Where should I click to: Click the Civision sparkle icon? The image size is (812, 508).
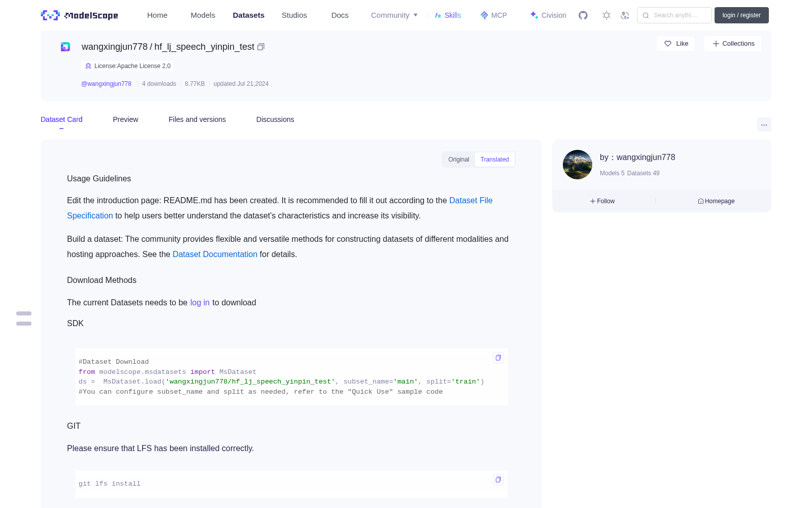click(534, 15)
